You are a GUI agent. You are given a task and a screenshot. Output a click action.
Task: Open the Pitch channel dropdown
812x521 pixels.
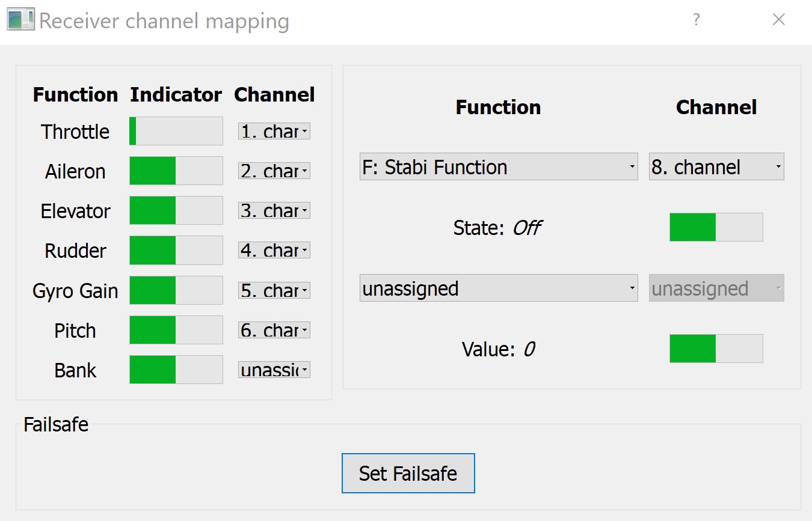[x=274, y=331]
